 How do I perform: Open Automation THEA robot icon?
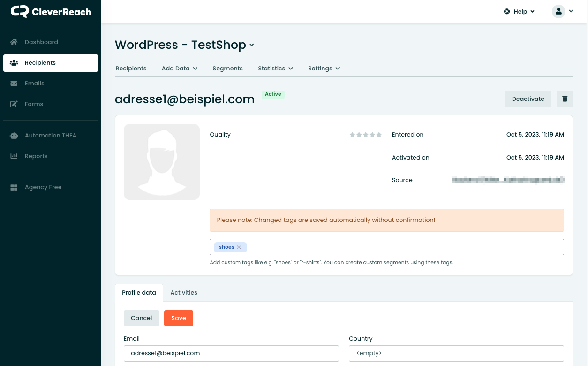pyautogui.click(x=14, y=135)
